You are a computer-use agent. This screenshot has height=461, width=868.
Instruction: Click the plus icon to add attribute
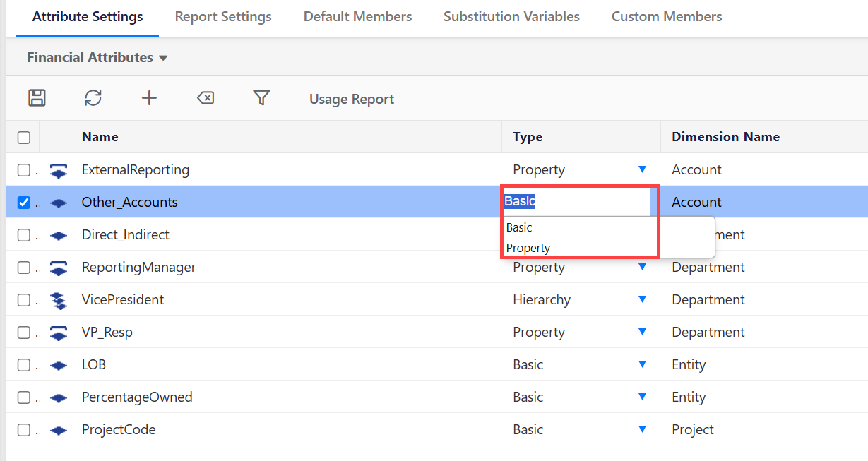tap(149, 98)
